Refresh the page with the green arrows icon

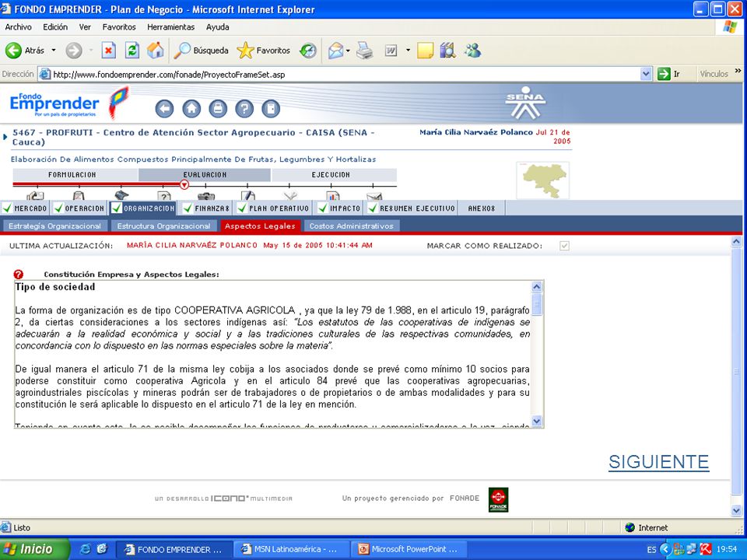[132, 50]
